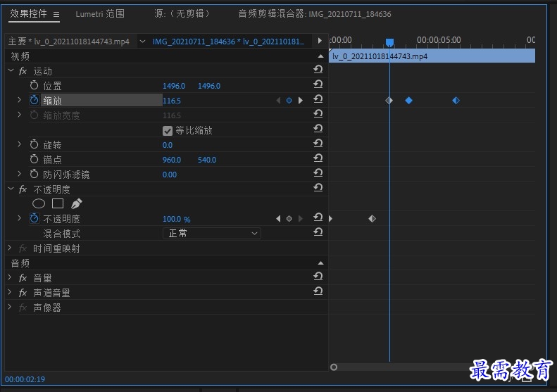Edit the 位置 Y value 1496.0

point(209,86)
